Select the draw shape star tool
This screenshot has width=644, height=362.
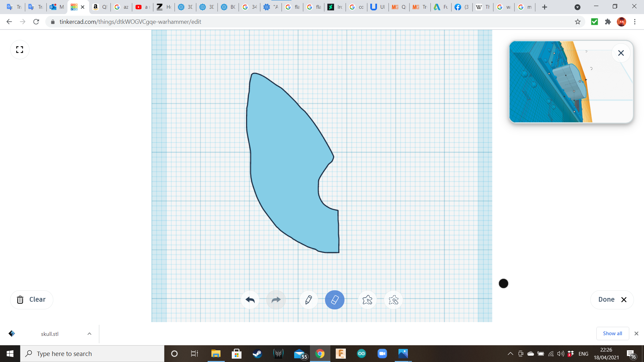(x=367, y=300)
